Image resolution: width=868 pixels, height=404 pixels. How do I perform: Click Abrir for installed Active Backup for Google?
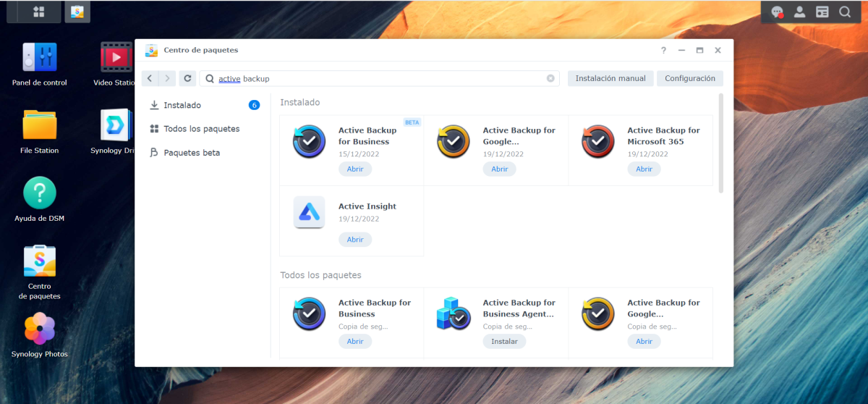pos(500,169)
